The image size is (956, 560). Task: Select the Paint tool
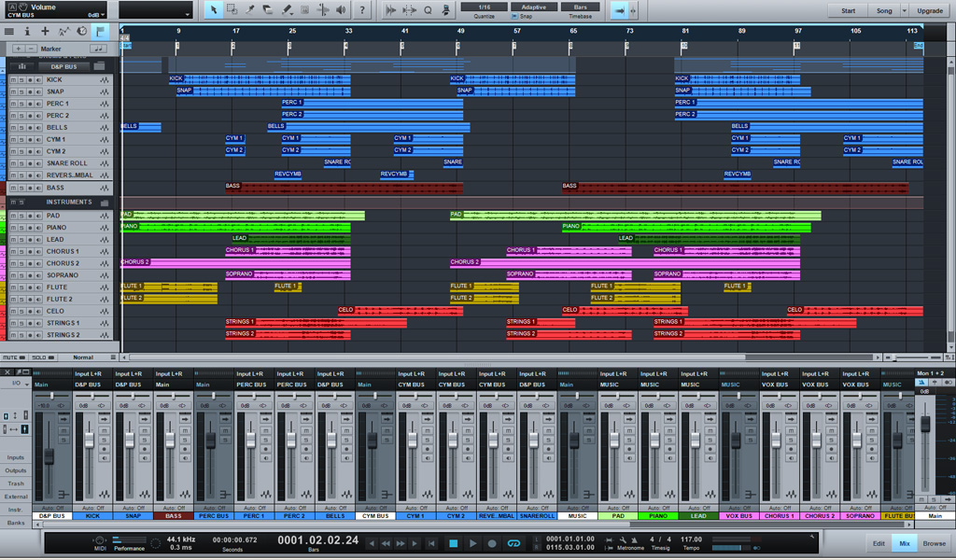pos(287,10)
